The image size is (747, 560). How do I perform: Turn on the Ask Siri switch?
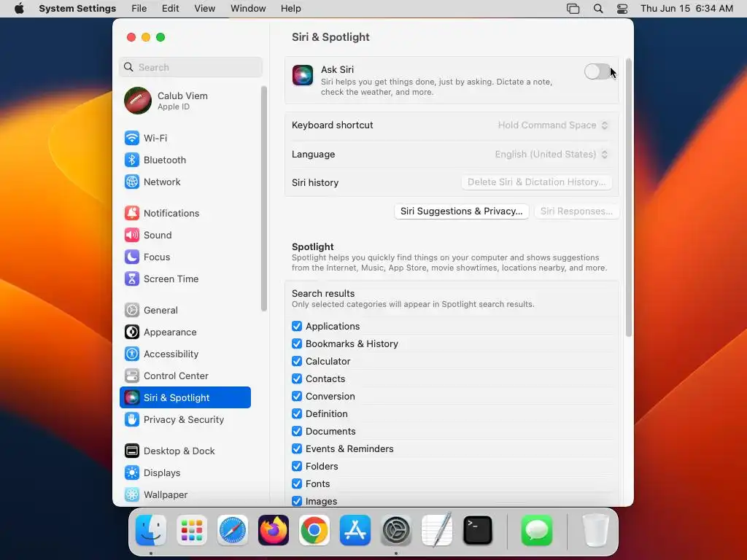click(597, 72)
